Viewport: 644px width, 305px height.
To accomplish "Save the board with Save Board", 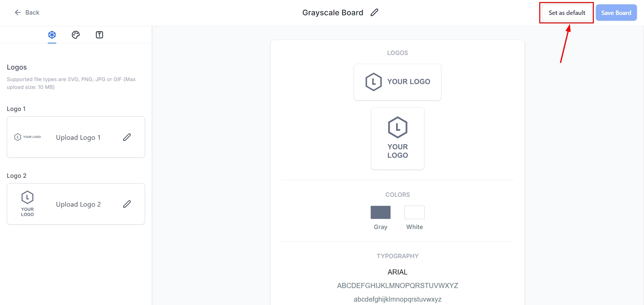I will pyautogui.click(x=616, y=13).
